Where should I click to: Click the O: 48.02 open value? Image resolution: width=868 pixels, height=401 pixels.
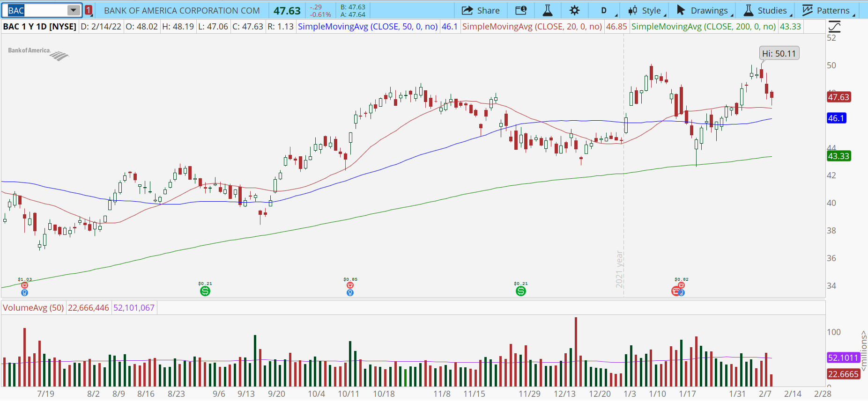pyautogui.click(x=142, y=27)
